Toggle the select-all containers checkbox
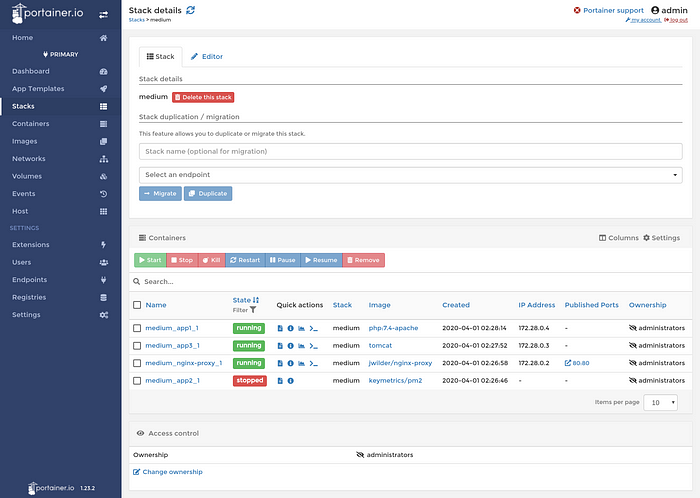 (x=137, y=305)
